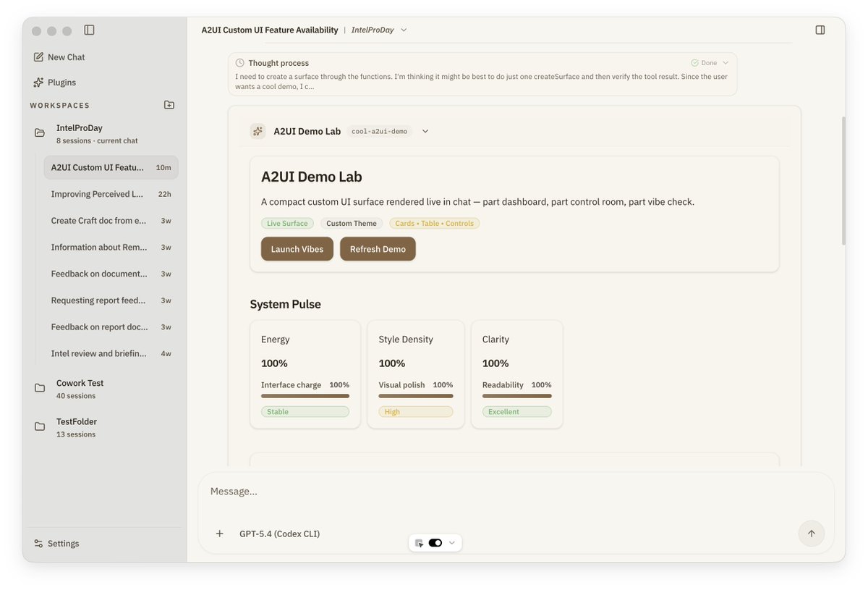
Task: Click the Live Surface tag
Action: [x=287, y=223]
